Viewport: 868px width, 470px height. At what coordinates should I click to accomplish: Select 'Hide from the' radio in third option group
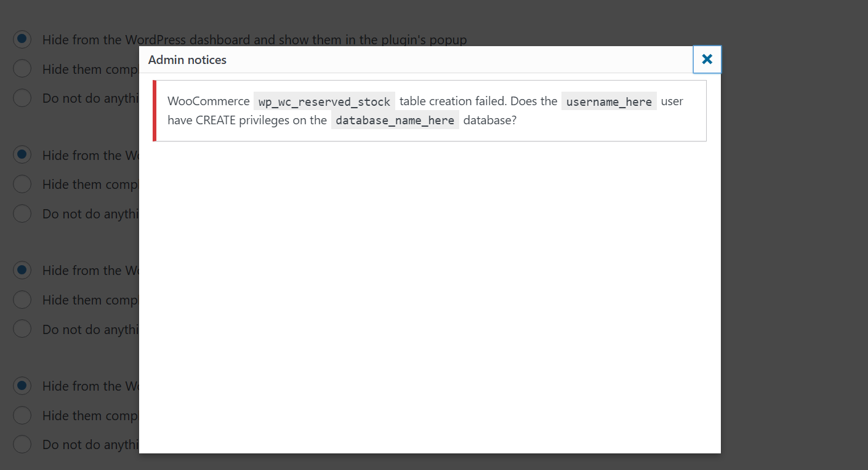(x=22, y=269)
